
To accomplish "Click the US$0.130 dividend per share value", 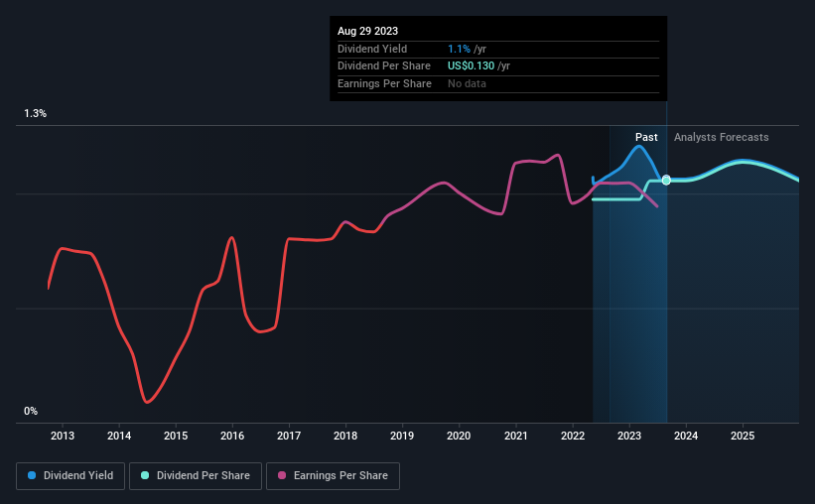I will [474, 66].
